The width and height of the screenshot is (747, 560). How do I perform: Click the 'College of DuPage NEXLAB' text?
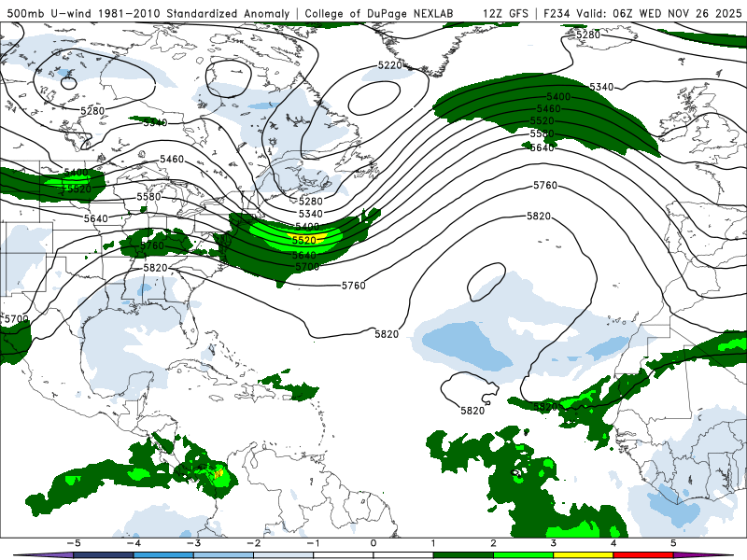pos(379,13)
